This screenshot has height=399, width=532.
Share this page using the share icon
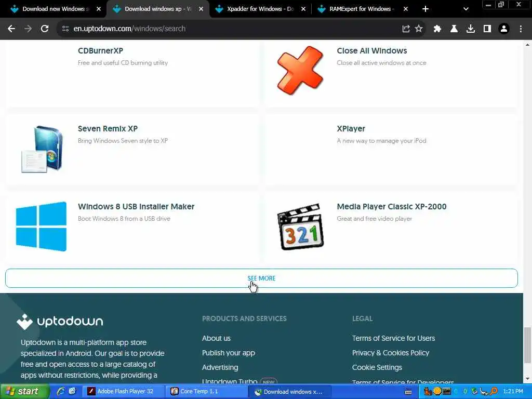[406, 29]
